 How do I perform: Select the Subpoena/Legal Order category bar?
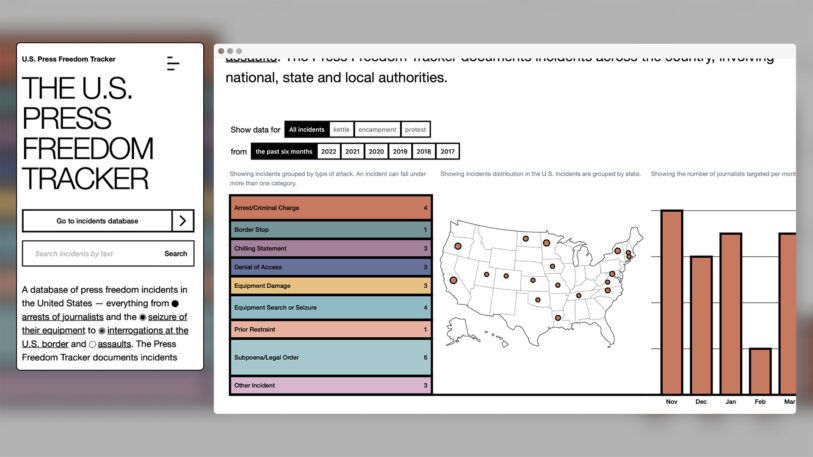(331, 357)
